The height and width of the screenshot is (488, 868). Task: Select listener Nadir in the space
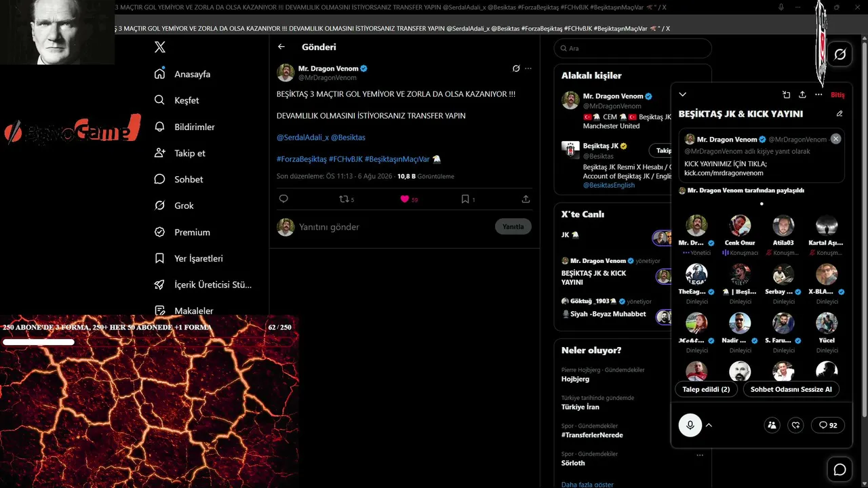click(x=740, y=323)
